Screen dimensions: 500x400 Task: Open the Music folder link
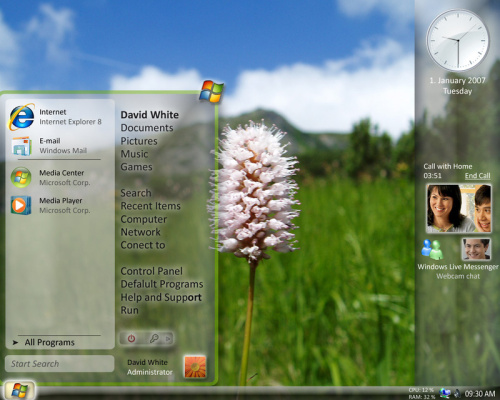click(134, 154)
